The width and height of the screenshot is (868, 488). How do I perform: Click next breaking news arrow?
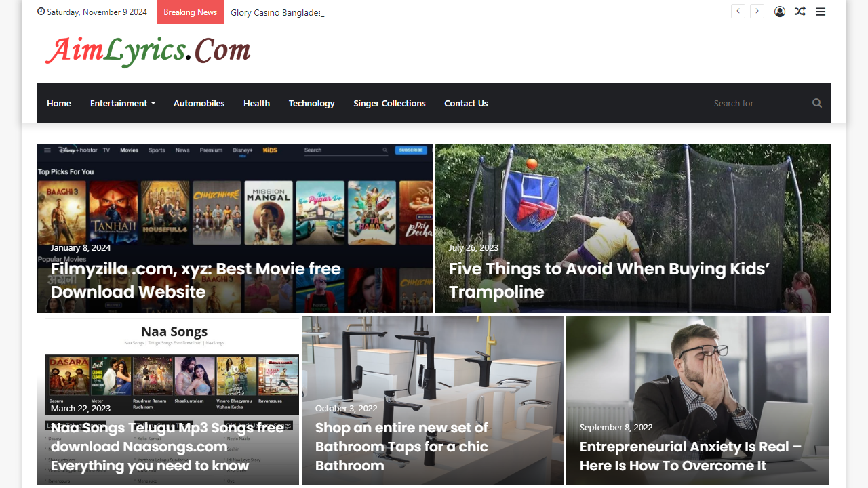[757, 11]
